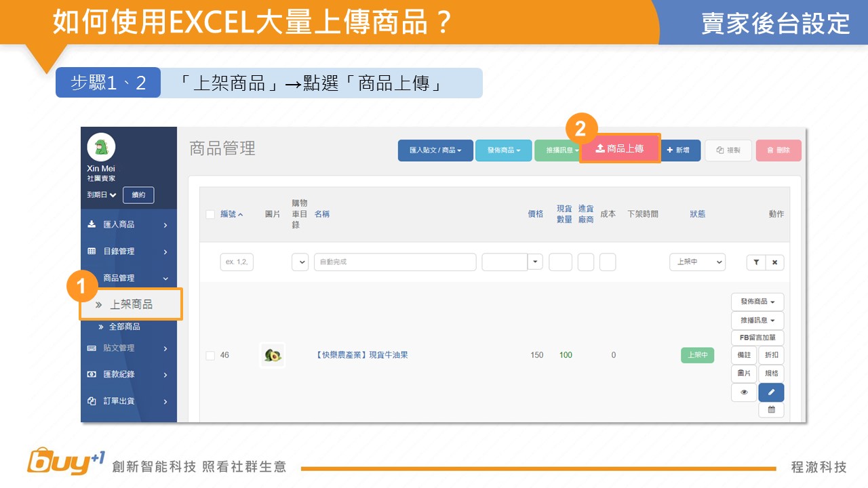Clear filters with the X icon
Screen dimensions: 868x488
click(x=775, y=262)
